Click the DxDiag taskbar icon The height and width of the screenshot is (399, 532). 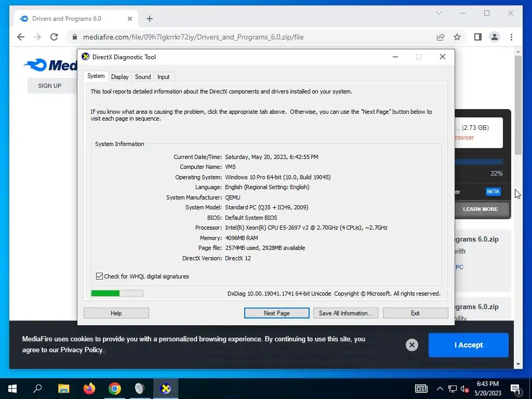[165, 389]
